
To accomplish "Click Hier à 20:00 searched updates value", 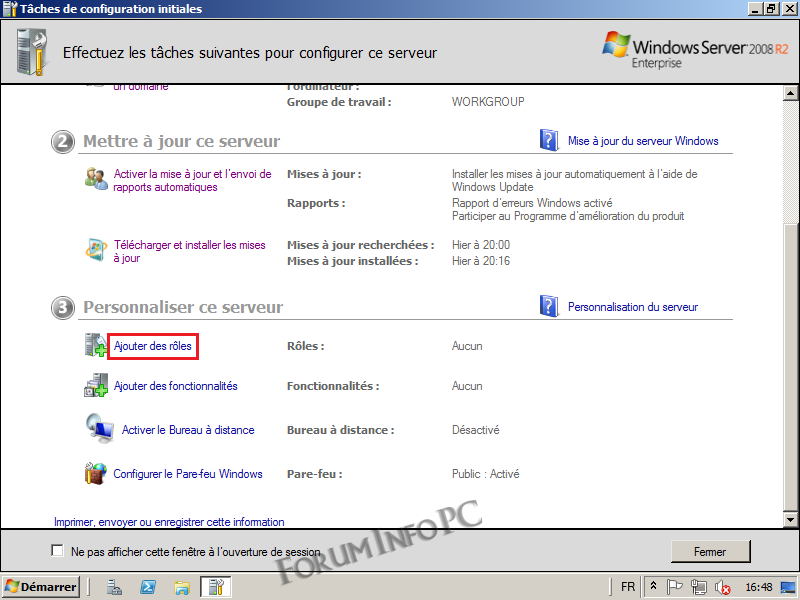I will tap(481, 245).
